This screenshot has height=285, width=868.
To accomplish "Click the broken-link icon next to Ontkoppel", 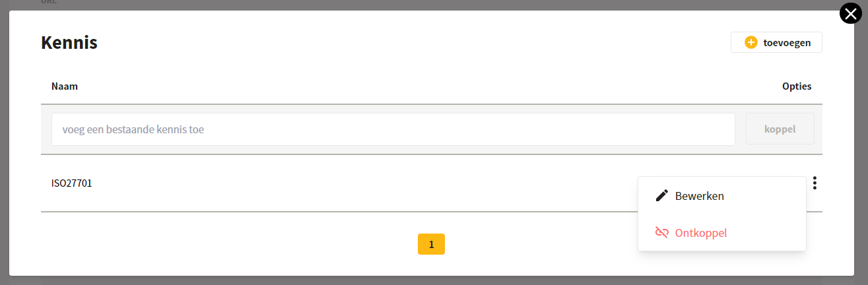I will click(661, 233).
